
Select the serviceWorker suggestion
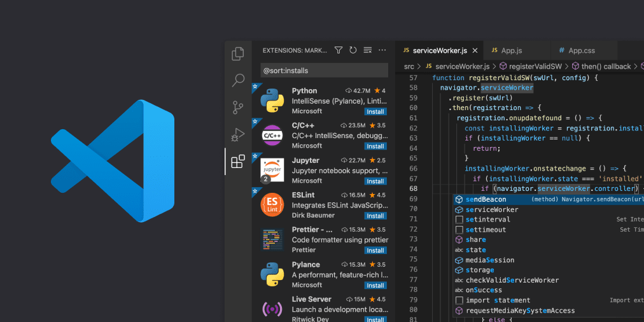[x=549, y=209]
